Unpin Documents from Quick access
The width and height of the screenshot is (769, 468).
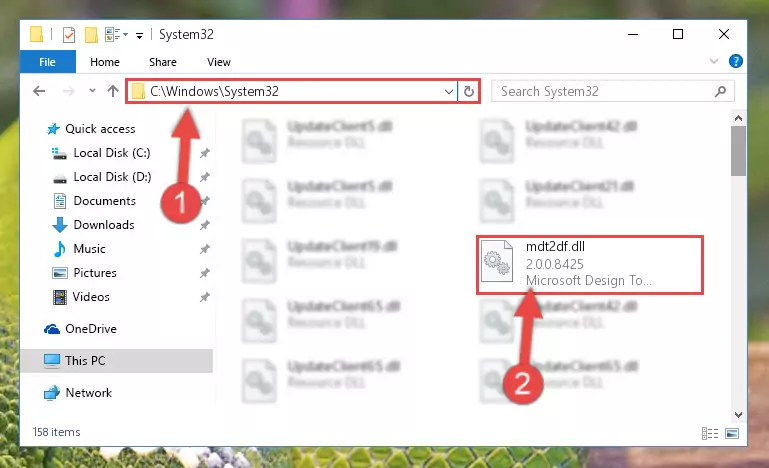click(x=205, y=201)
